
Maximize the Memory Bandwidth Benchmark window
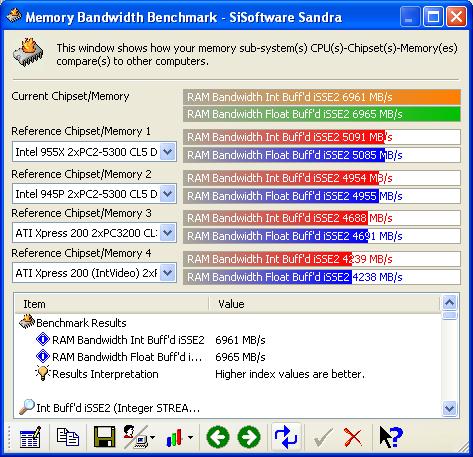pos(433,17)
